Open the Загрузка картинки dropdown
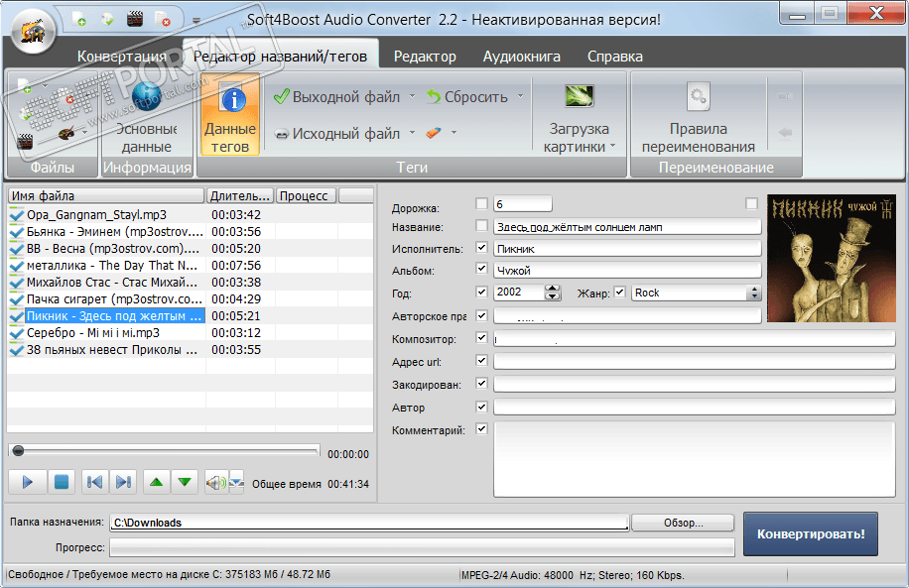This screenshot has width=909, height=588. point(612,147)
